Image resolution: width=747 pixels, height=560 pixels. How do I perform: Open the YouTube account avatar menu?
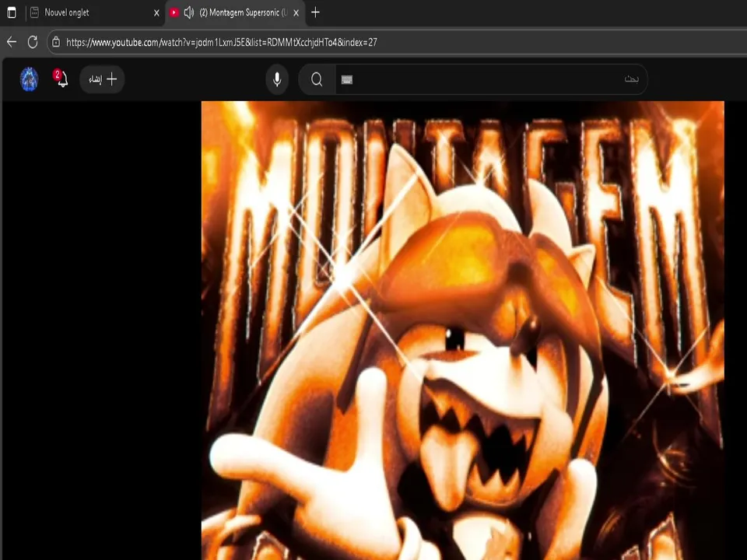[x=29, y=79]
